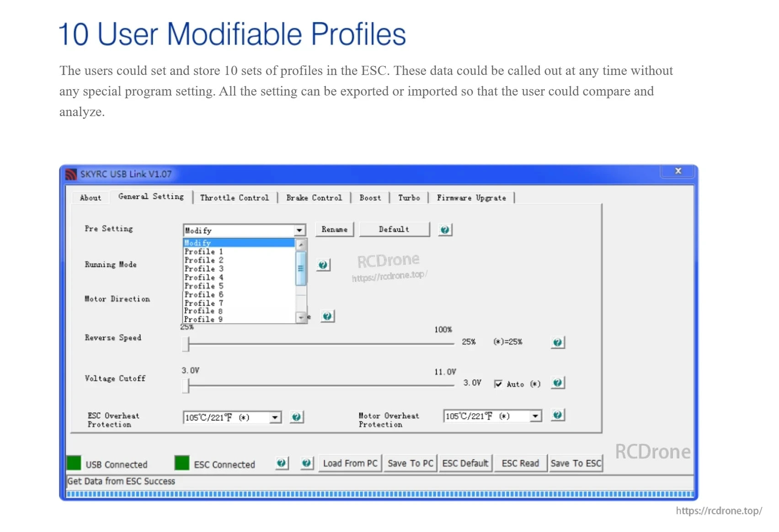Toggle the Voltage Cutoff Auto checkbox
This screenshot has width=779, height=532.
click(x=498, y=384)
